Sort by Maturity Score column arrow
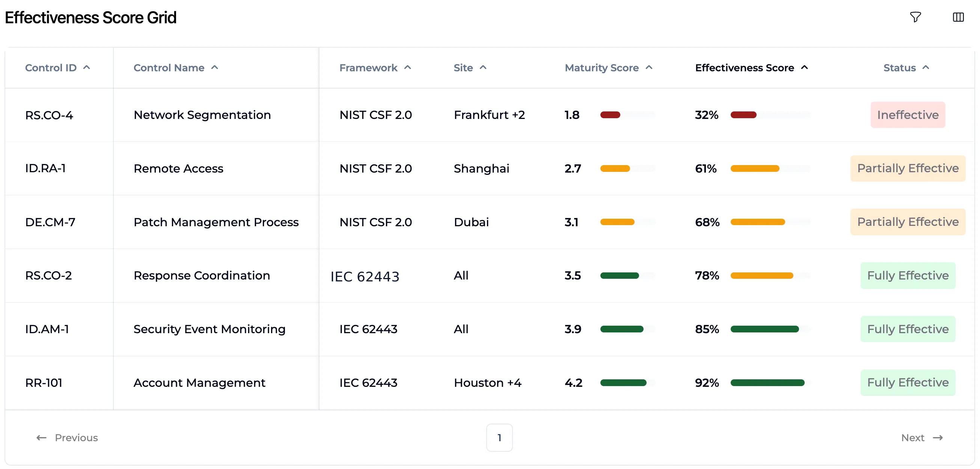Image resolution: width=980 pixels, height=469 pixels. click(649, 67)
